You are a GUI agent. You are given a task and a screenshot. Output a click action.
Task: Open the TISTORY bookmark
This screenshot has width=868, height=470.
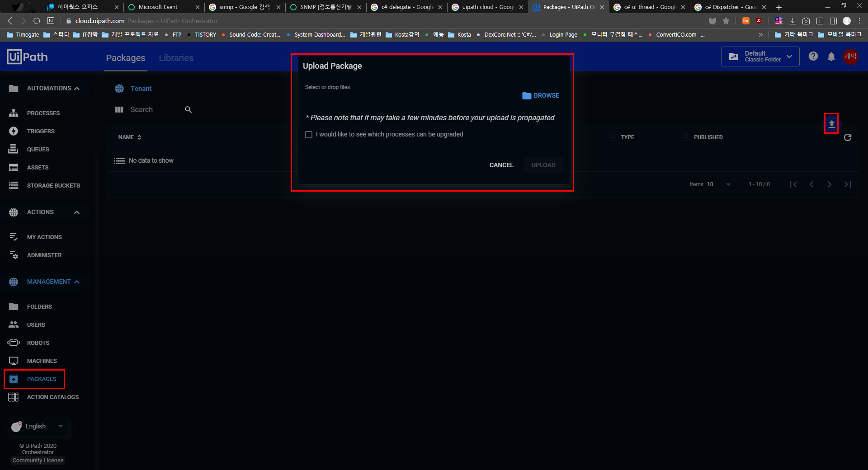pos(202,34)
